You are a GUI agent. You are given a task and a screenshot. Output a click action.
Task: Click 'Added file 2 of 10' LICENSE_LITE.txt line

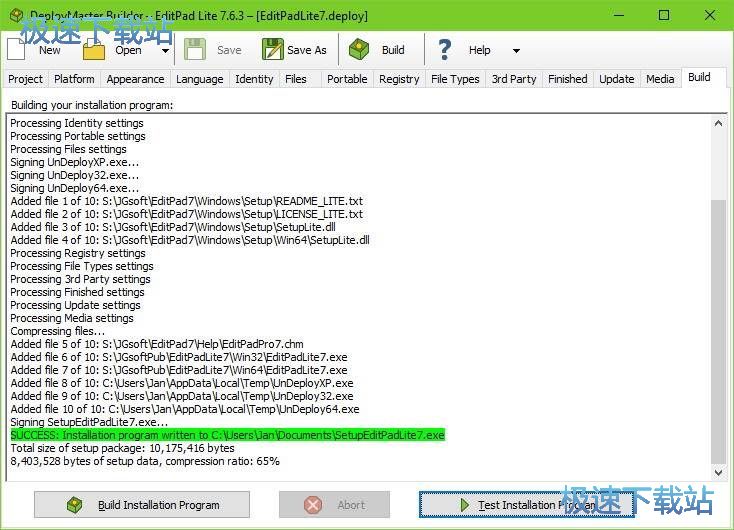pos(186,214)
